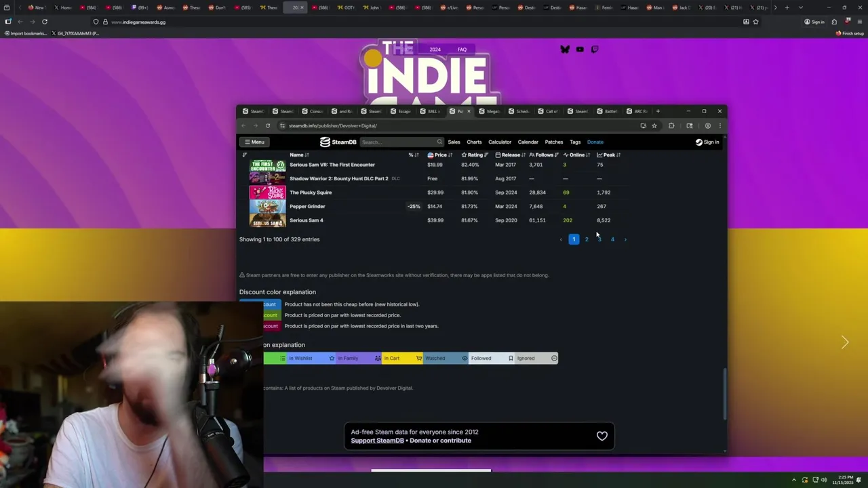Viewport: 868px width, 488px height.
Task: Open the Sales page in SteamDB nav
Action: coord(454,142)
